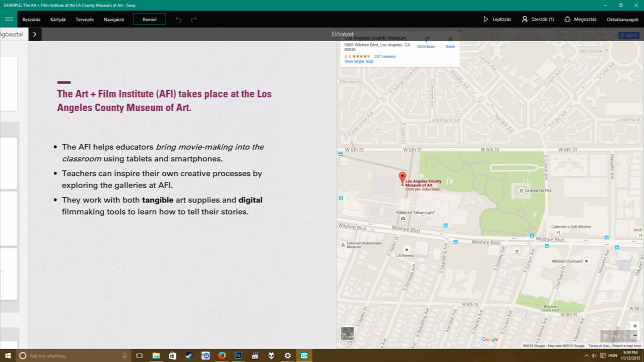The image size is (644, 362).
Task: Click the bullet about tablets and smartphones
Action: [x=163, y=153]
